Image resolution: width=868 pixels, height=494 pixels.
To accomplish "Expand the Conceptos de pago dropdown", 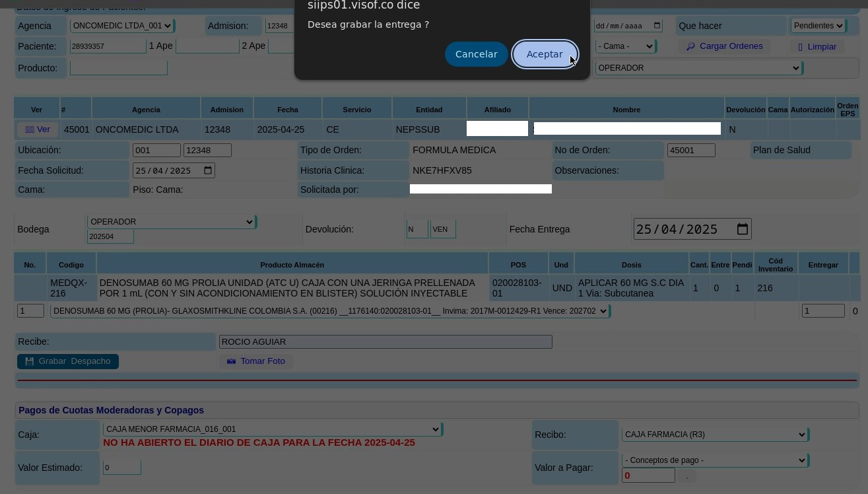I will click(715, 460).
